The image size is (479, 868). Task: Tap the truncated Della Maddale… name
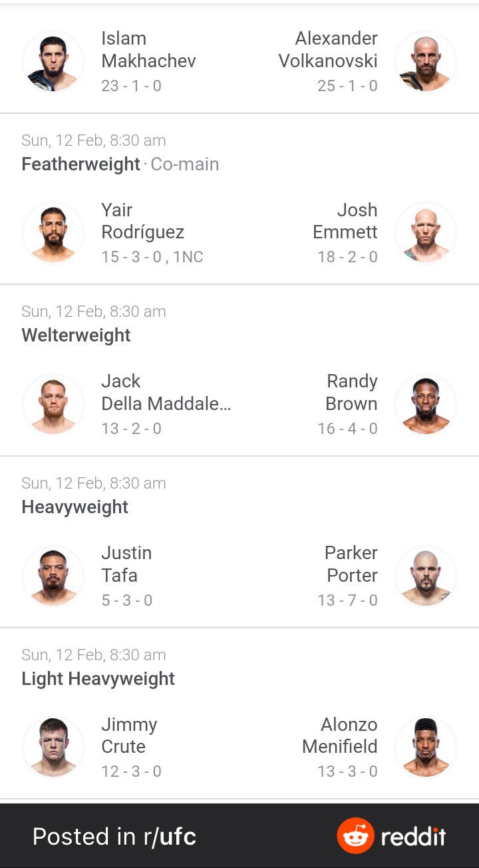click(x=166, y=404)
